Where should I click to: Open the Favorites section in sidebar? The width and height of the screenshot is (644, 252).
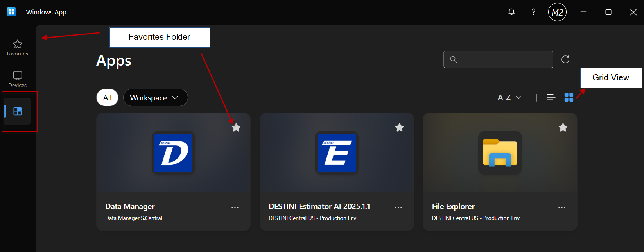pos(17,48)
